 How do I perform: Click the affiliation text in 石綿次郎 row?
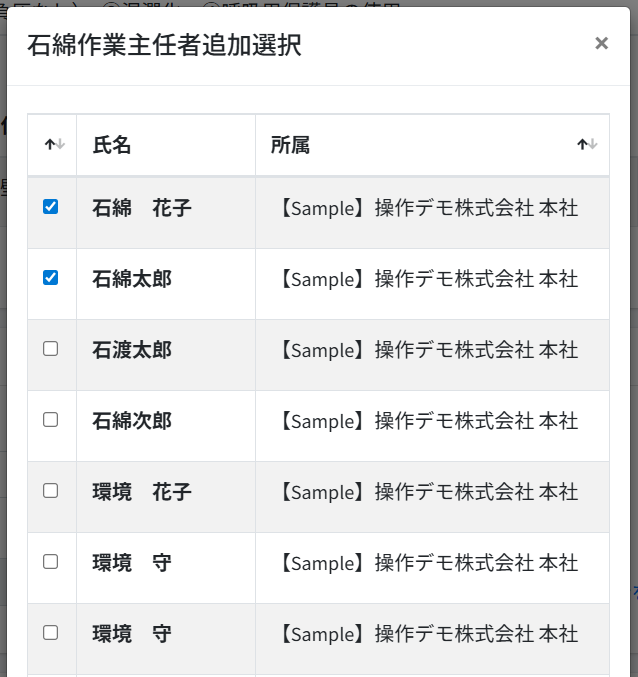427,422
